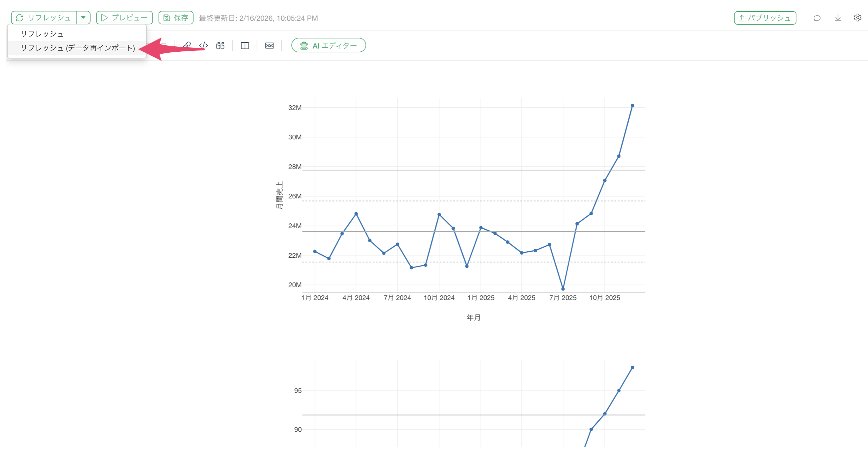Click the top data point on the lower chart

tap(632, 368)
